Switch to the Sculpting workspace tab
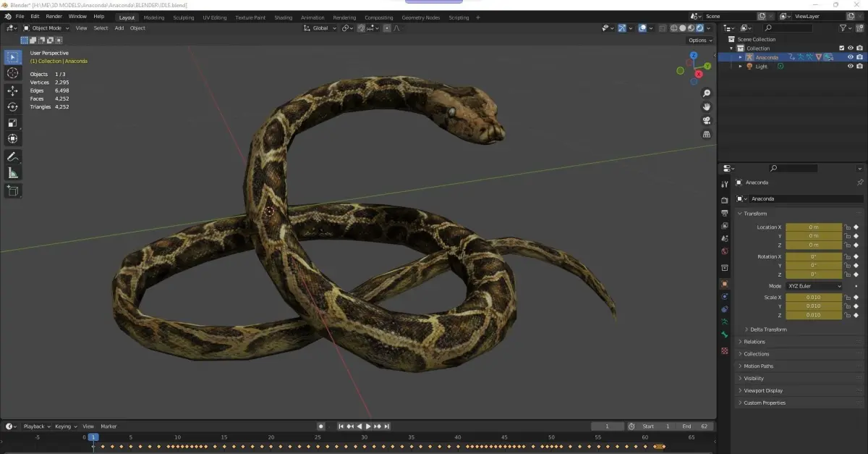The width and height of the screenshot is (868, 454). coord(183,17)
